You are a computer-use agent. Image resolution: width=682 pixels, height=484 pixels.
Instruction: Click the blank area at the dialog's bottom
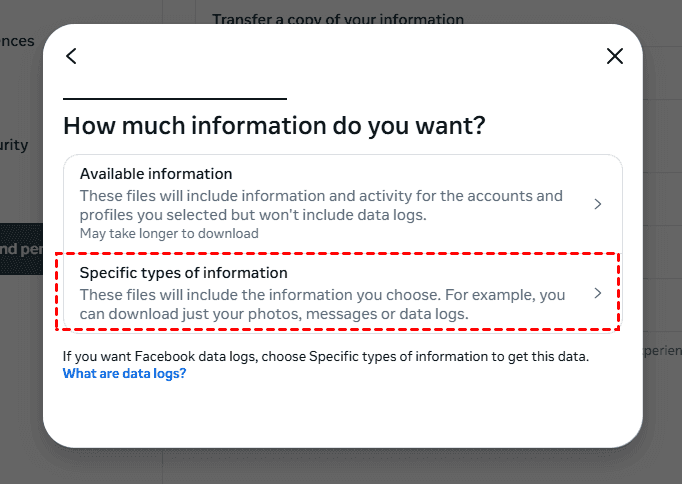(x=340, y=418)
